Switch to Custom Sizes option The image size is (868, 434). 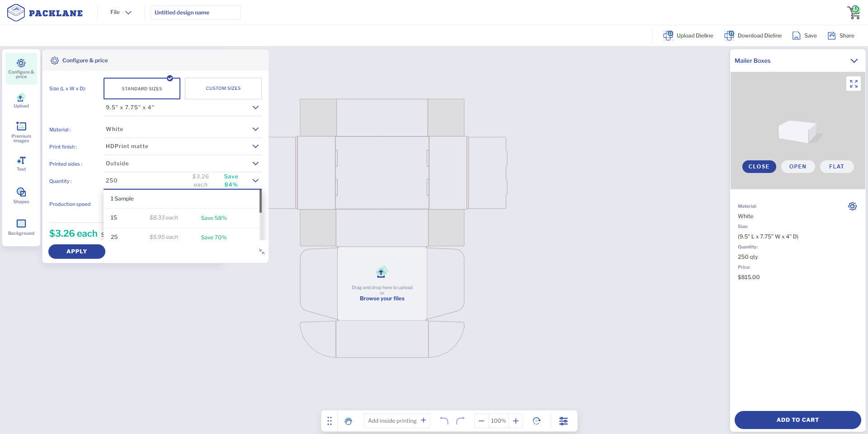pos(223,89)
